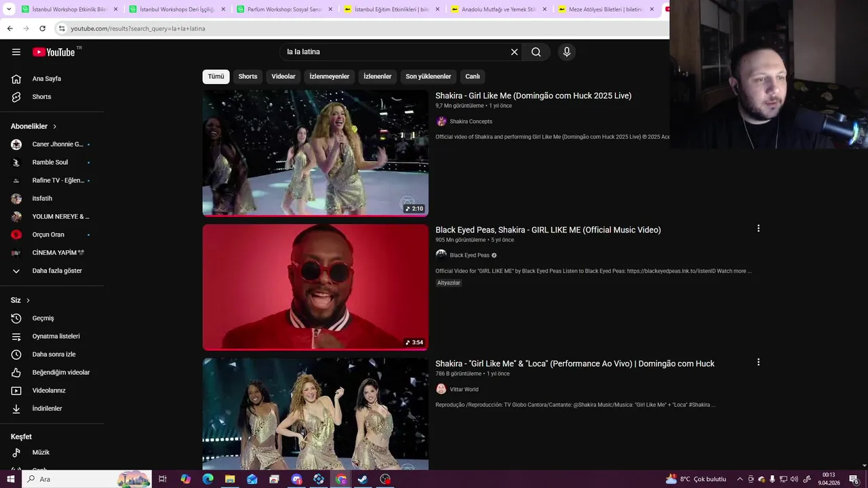This screenshot has width=868, height=488.
Task: Go to the YouTube logo home
Action: [x=54, y=52]
